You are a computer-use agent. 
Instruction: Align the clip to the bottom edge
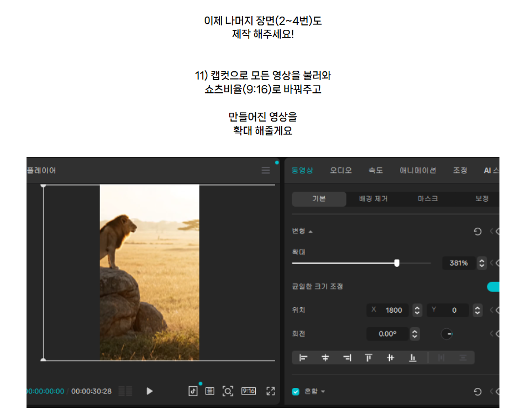pos(413,358)
